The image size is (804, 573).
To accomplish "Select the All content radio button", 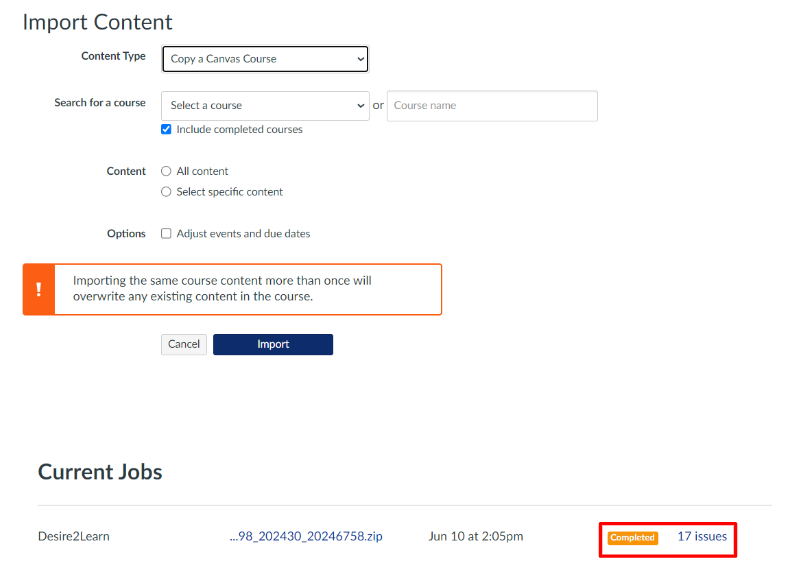I will click(x=166, y=171).
